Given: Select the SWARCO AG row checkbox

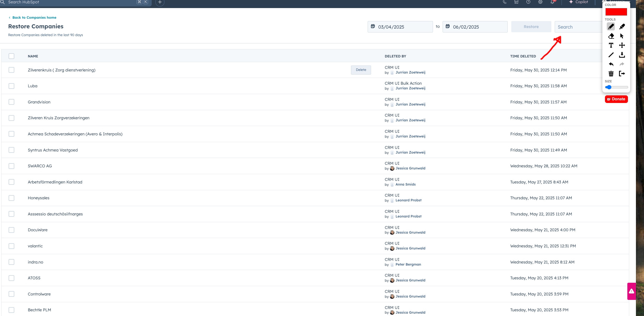Looking at the screenshot, I should coord(11,166).
